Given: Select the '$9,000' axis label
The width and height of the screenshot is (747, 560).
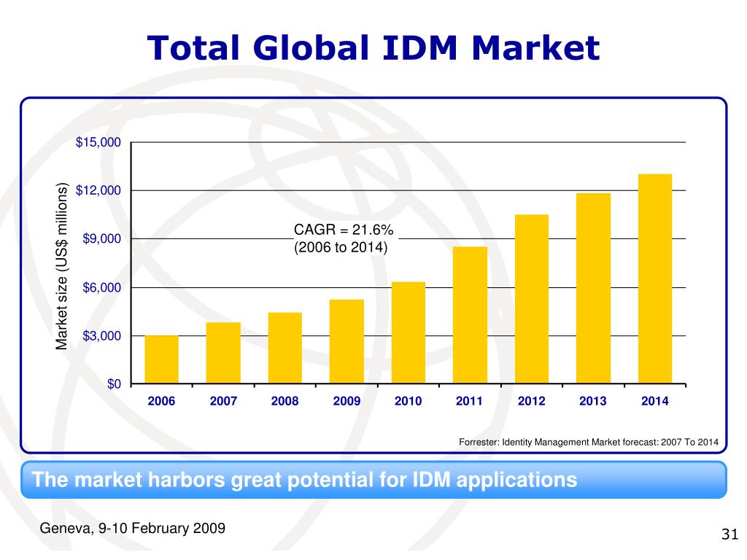Looking at the screenshot, I should pos(101,238).
